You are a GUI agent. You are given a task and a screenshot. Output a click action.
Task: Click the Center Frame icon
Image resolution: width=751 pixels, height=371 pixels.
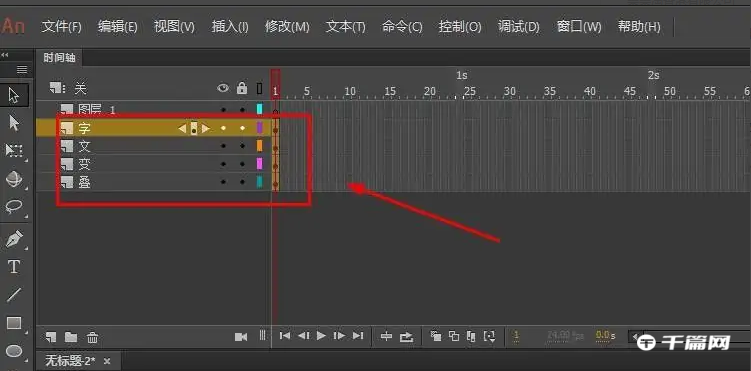click(386, 337)
